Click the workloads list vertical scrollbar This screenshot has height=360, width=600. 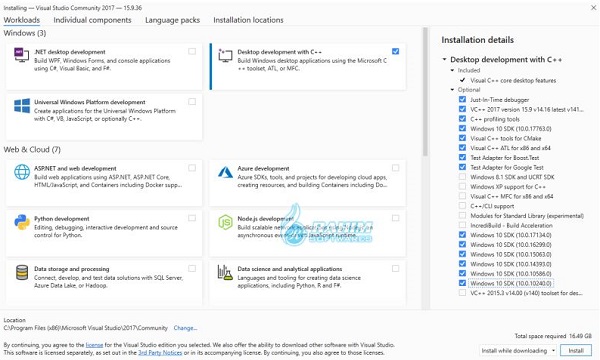(x=425, y=92)
